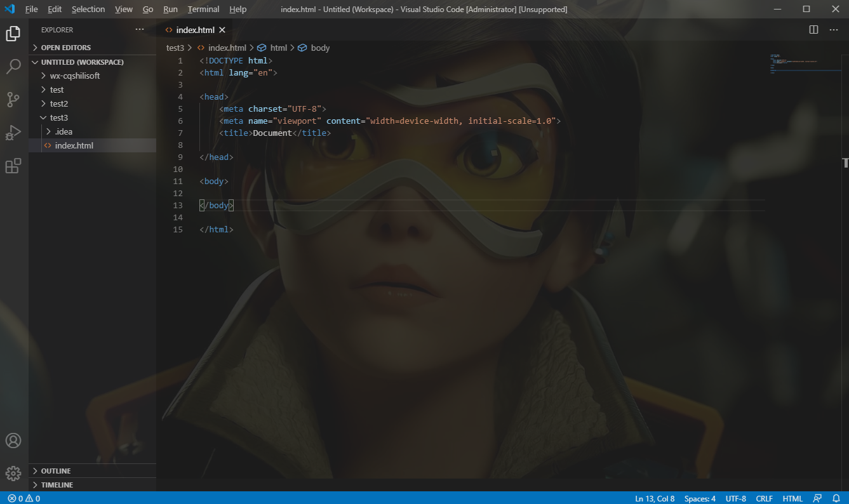Change encoding via UTF-8 indicator

[735, 498]
